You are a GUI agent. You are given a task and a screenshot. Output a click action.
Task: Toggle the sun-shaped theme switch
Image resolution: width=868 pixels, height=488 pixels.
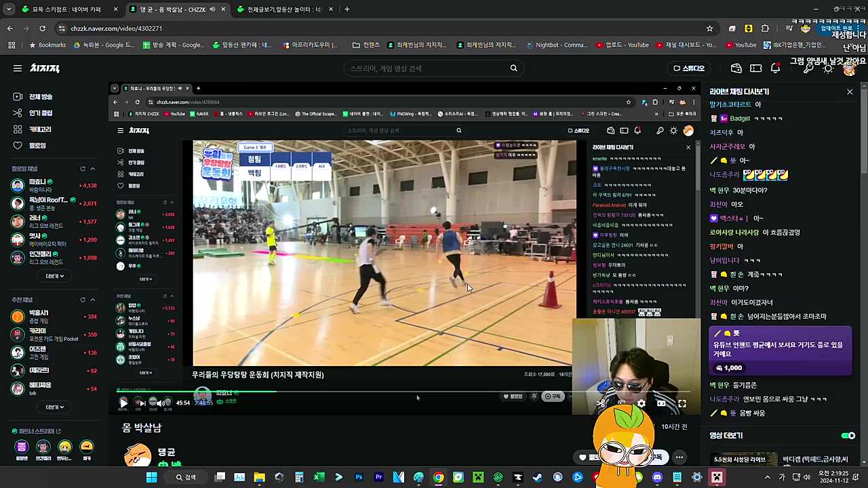(828, 68)
